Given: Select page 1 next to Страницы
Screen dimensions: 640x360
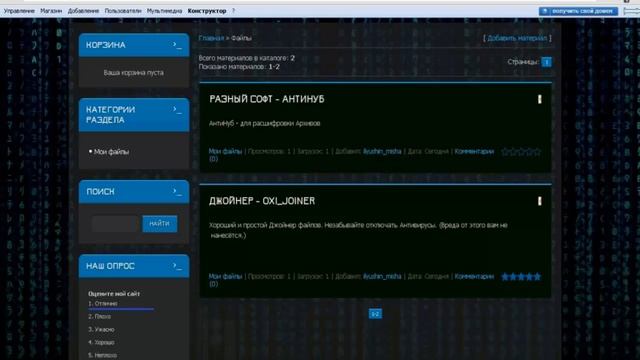Looking at the screenshot, I should click(x=546, y=62).
